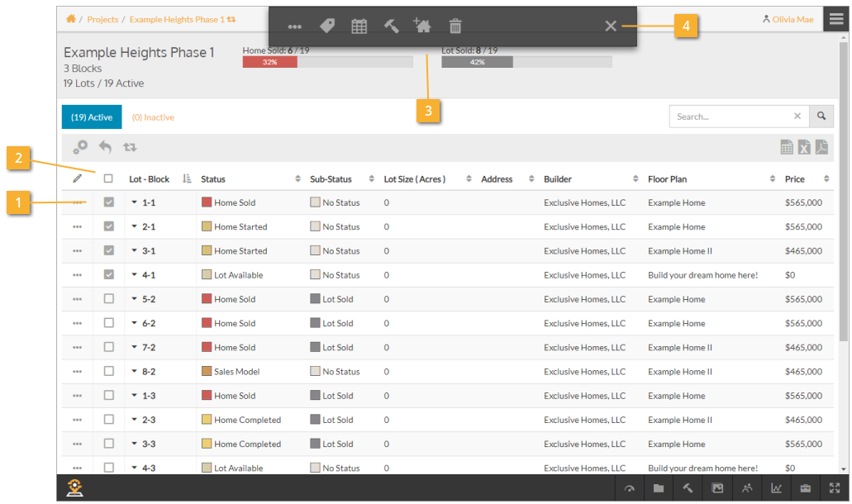Screen dimensions: 852x504
Task: Switch to the (0) Inactive tab
Action: [x=153, y=117]
